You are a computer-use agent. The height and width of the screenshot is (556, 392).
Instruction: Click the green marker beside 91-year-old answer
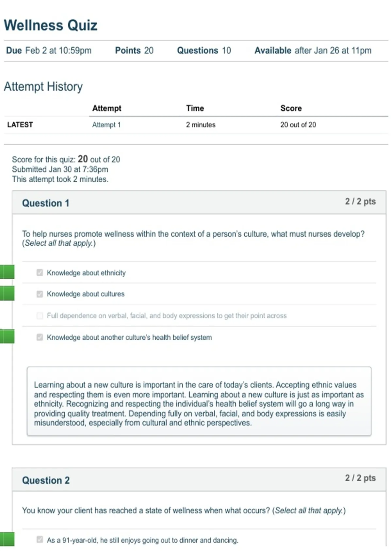click(x=7, y=539)
